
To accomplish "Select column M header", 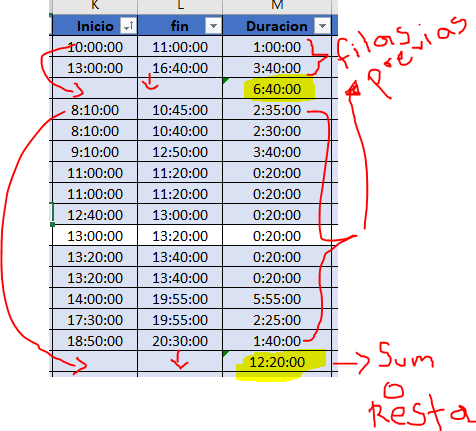I will coord(277,5).
